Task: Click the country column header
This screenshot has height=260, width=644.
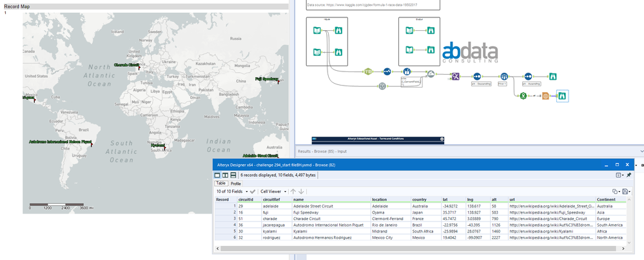Action: (426, 200)
